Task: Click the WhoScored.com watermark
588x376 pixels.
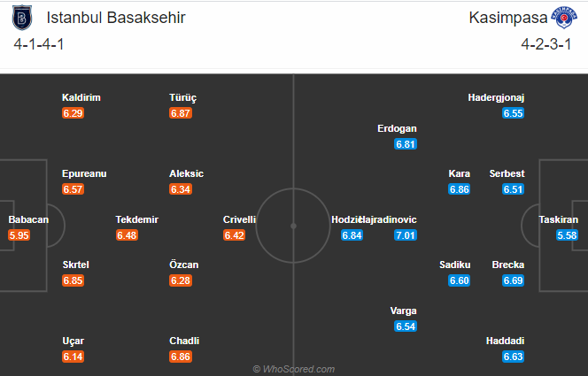Action: tap(293, 369)
